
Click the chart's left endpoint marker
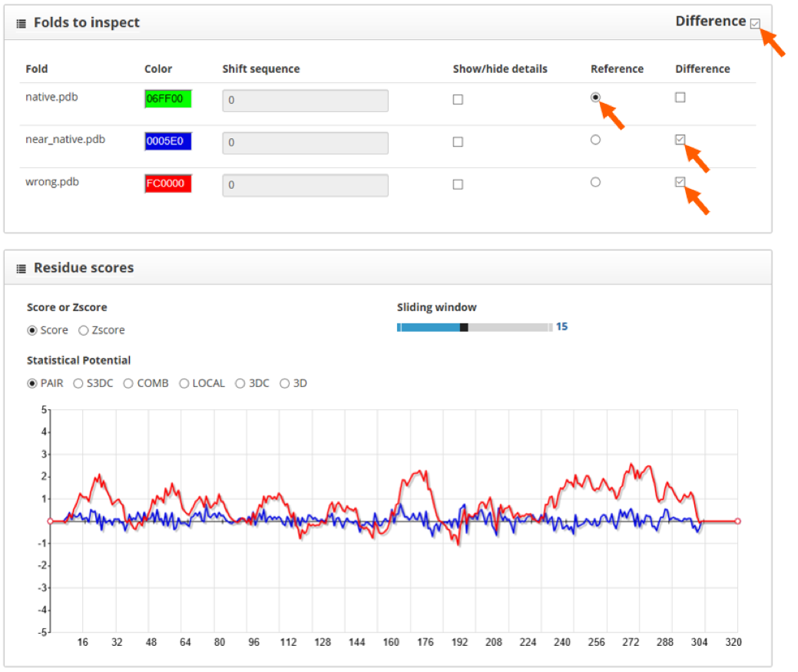click(51, 521)
